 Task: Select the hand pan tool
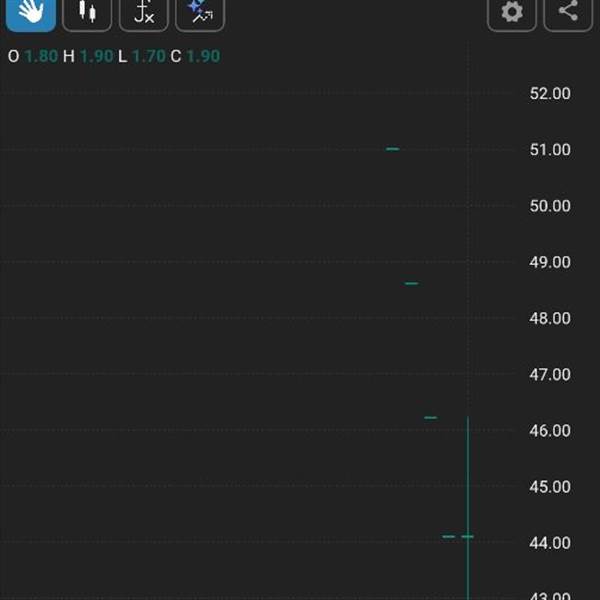[x=31, y=15]
